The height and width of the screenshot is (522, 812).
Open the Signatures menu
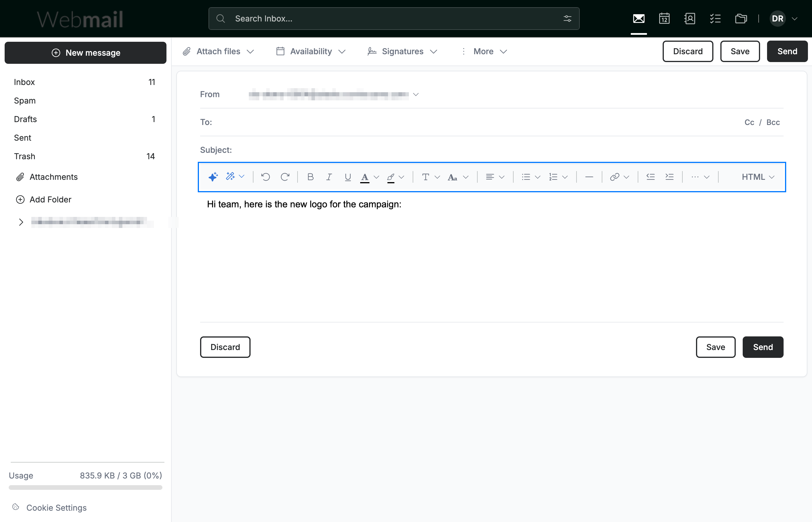point(402,51)
